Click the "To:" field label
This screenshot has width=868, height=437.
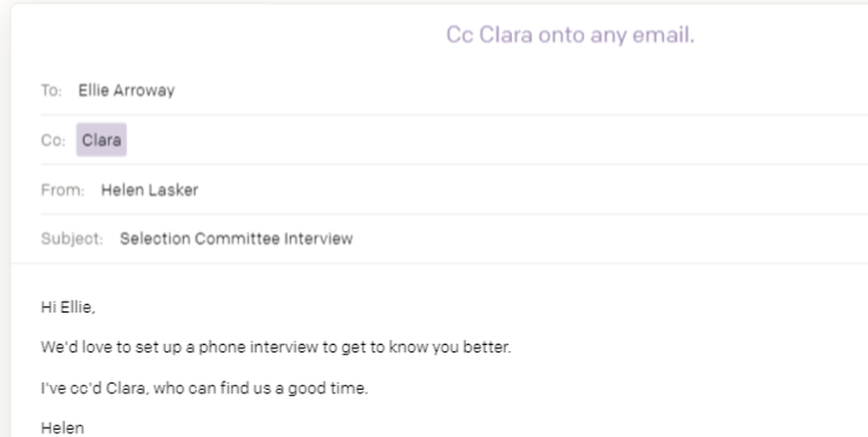(x=51, y=90)
